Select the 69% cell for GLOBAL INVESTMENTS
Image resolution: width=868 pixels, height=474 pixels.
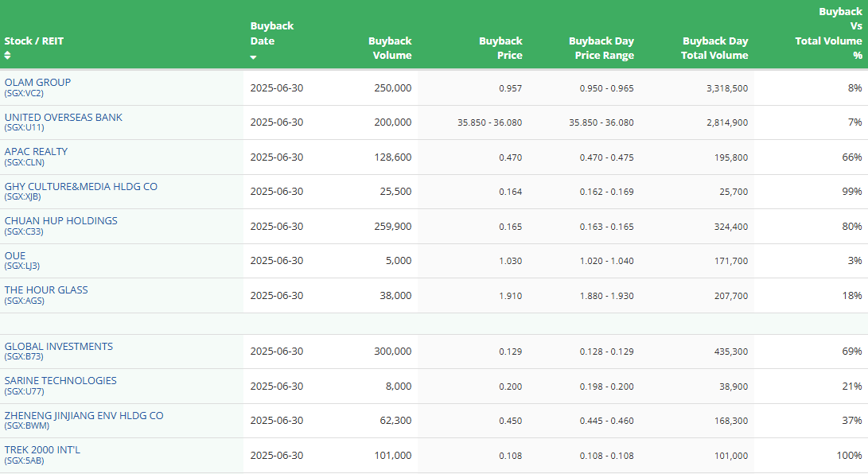tap(852, 352)
